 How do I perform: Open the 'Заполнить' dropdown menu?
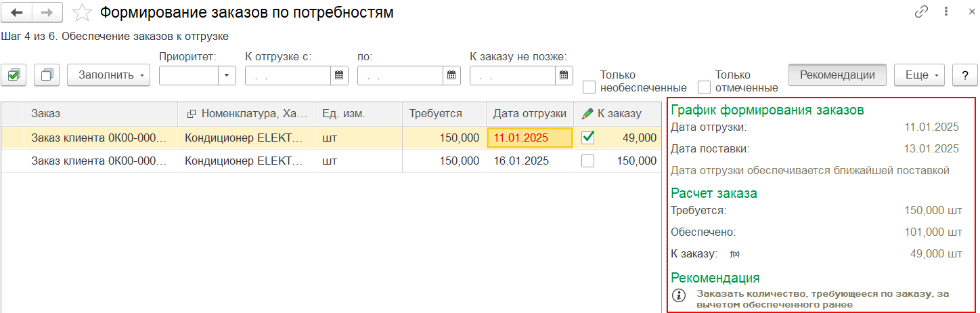tap(108, 75)
